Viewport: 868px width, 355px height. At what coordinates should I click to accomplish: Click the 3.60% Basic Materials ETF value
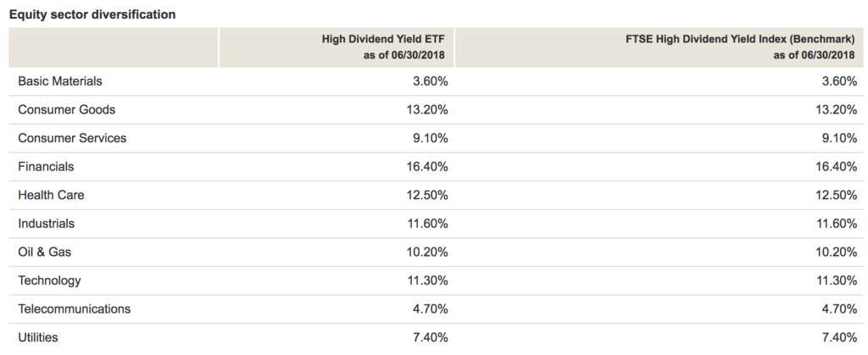430,81
